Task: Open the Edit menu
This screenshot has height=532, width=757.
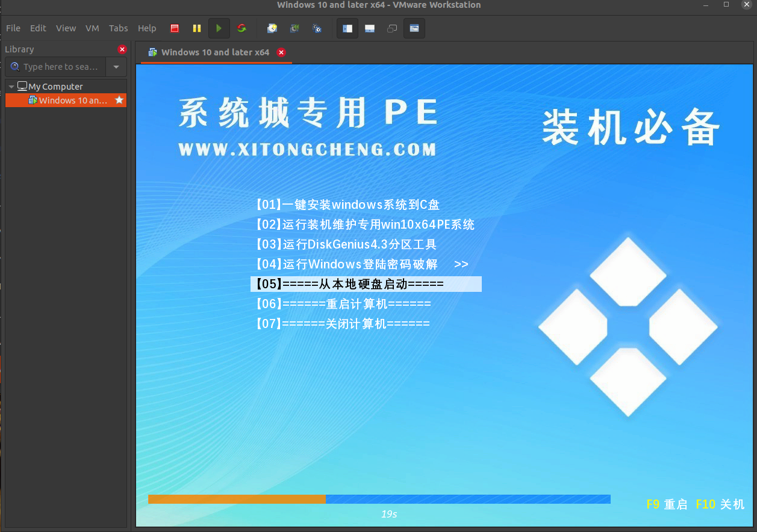Action: tap(38, 28)
